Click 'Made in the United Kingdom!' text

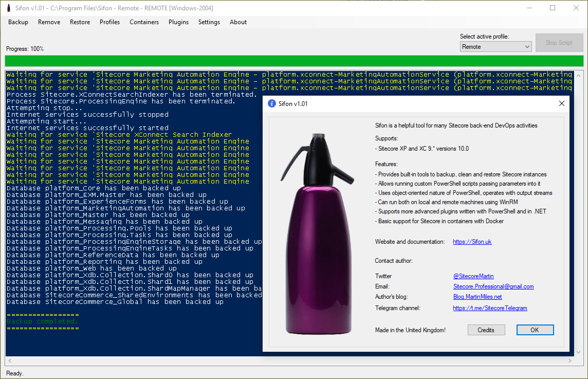click(410, 330)
